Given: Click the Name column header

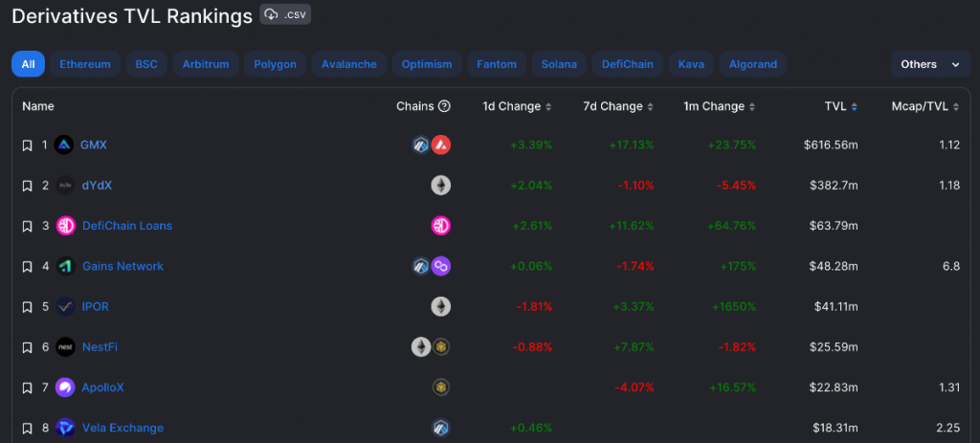Looking at the screenshot, I should pyautogui.click(x=38, y=106).
